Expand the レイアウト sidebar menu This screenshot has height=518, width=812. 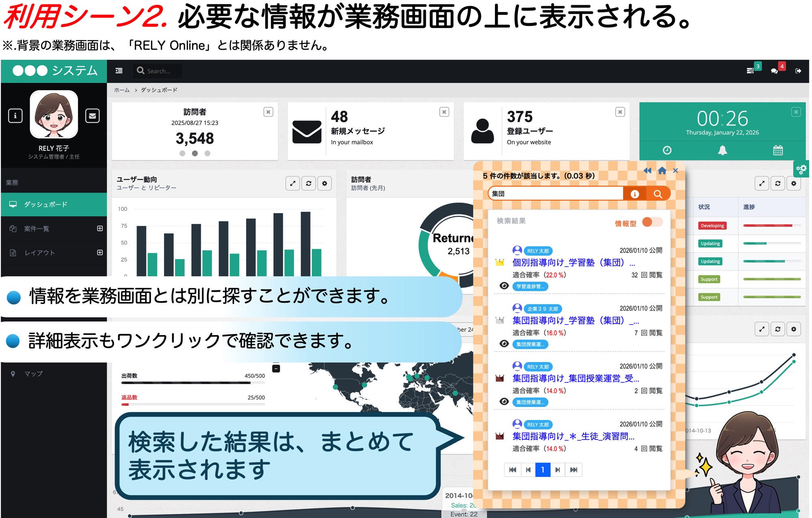click(100, 253)
